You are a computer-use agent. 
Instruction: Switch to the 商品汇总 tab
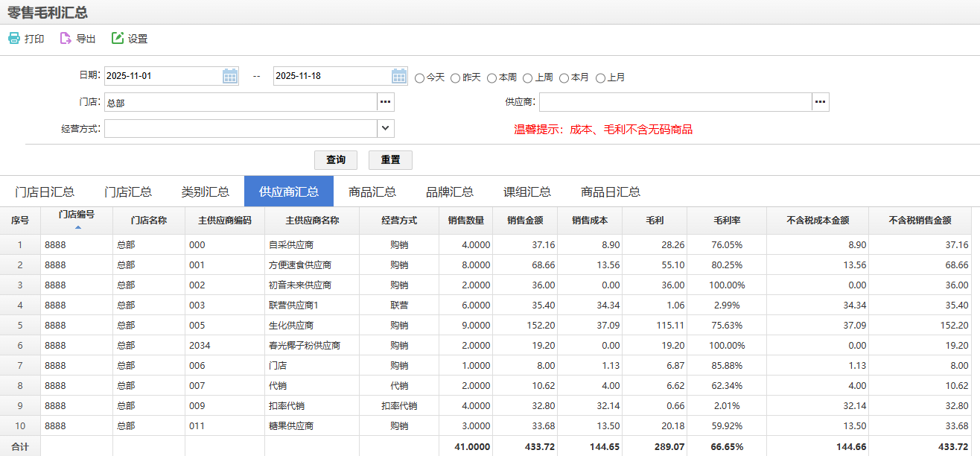coord(372,191)
